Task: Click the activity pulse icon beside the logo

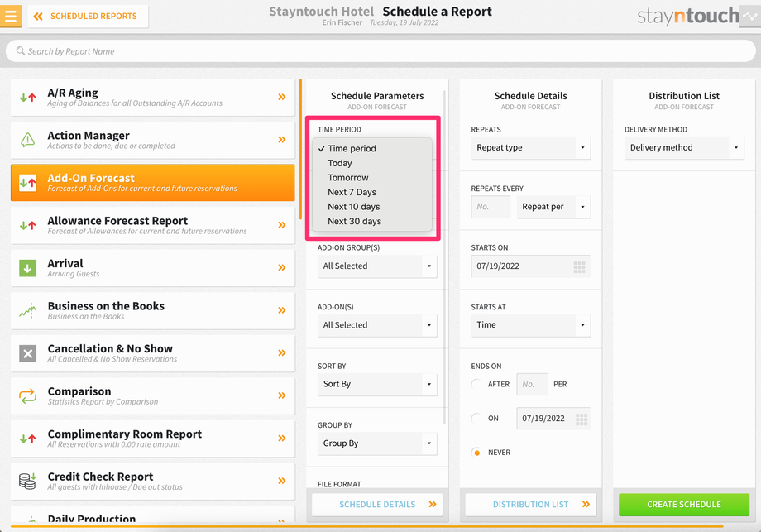Action: coord(750,16)
